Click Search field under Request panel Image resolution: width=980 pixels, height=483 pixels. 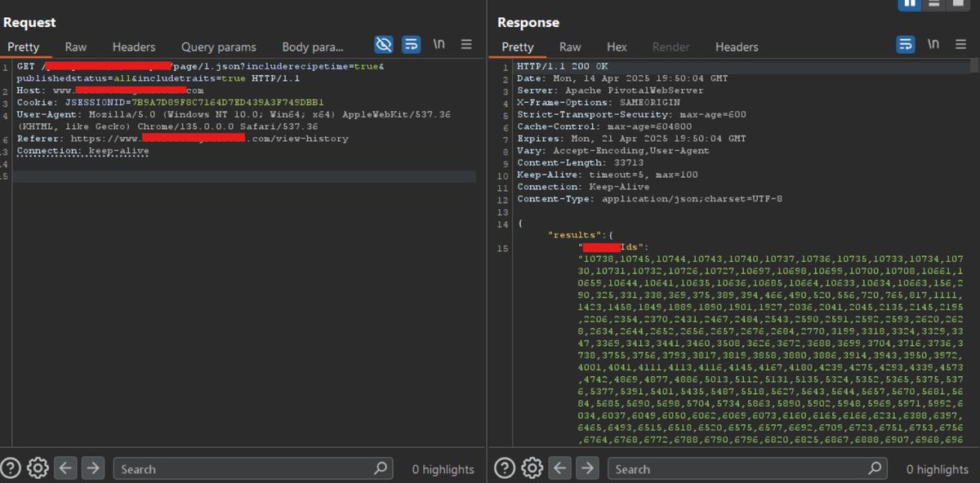pos(253,468)
